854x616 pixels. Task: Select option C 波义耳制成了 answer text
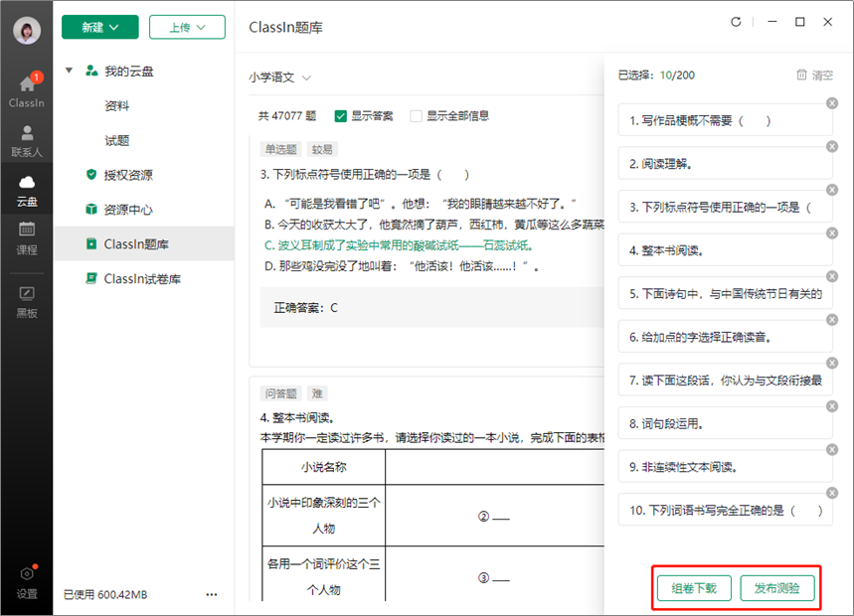coord(399,245)
